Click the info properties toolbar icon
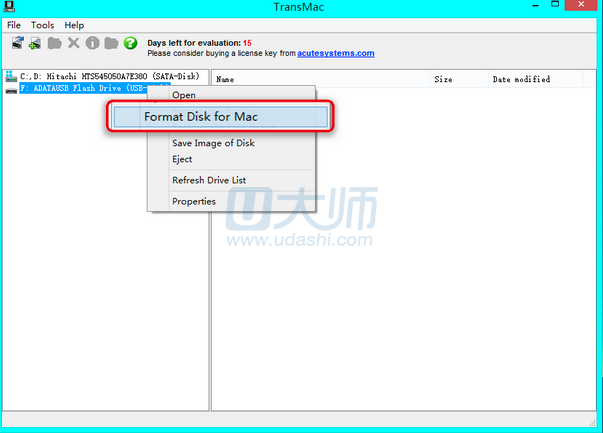Image resolution: width=603 pixels, height=433 pixels. tap(92, 44)
